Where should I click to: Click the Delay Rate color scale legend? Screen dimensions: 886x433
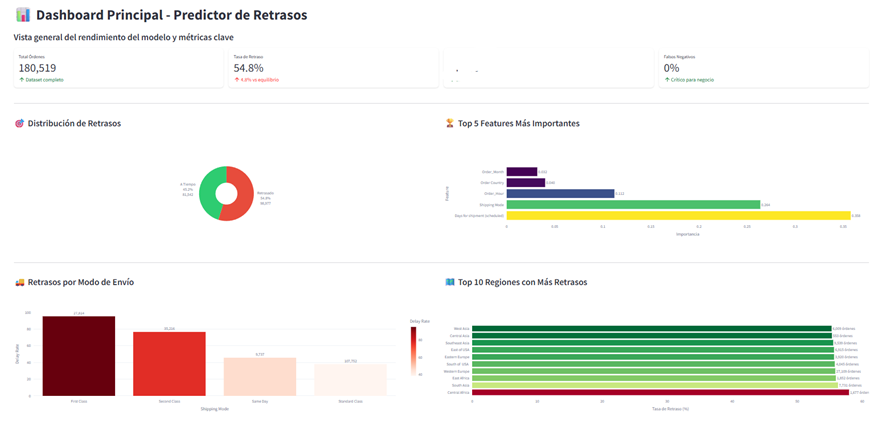pos(414,351)
